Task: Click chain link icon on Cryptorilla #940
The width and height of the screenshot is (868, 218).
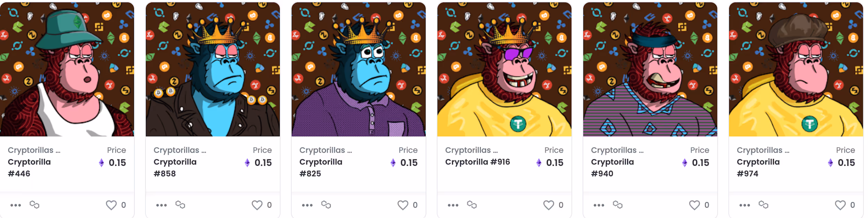Action: [x=618, y=204]
